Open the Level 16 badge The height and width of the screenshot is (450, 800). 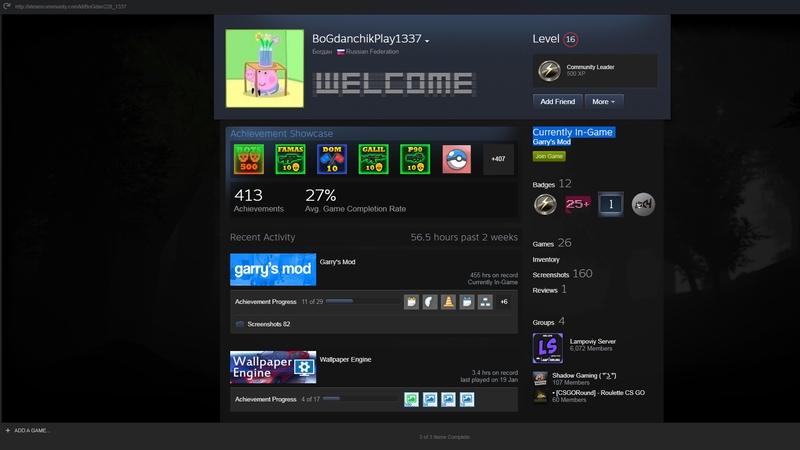[570, 39]
